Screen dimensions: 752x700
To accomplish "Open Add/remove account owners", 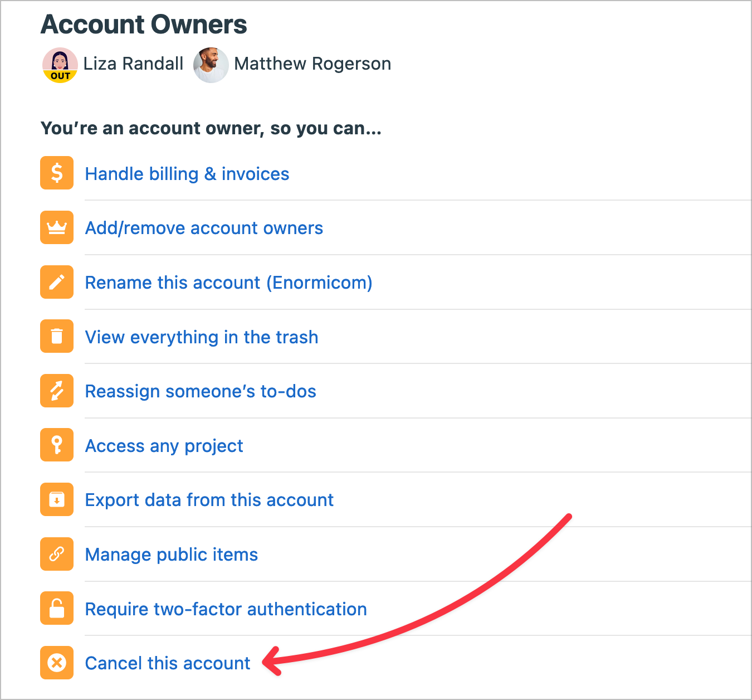I will [204, 228].
